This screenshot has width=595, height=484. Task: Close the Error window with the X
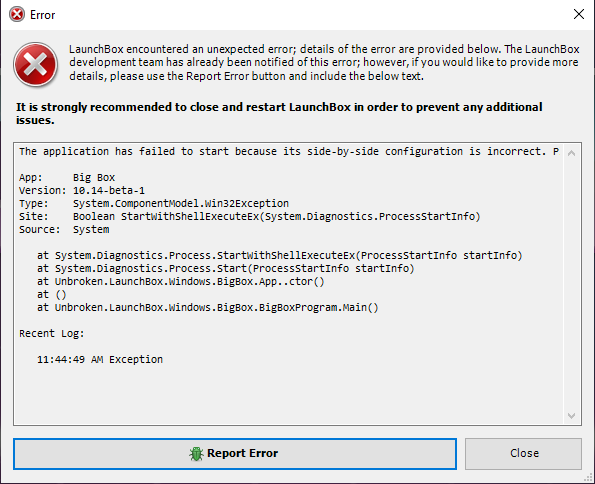pyautogui.click(x=579, y=14)
